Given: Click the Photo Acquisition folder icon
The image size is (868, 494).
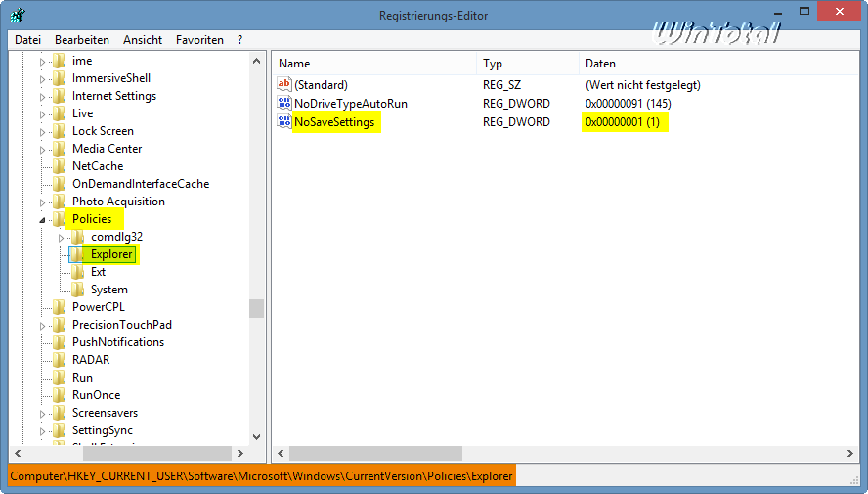Looking at the screenshot, I should 60,202.
